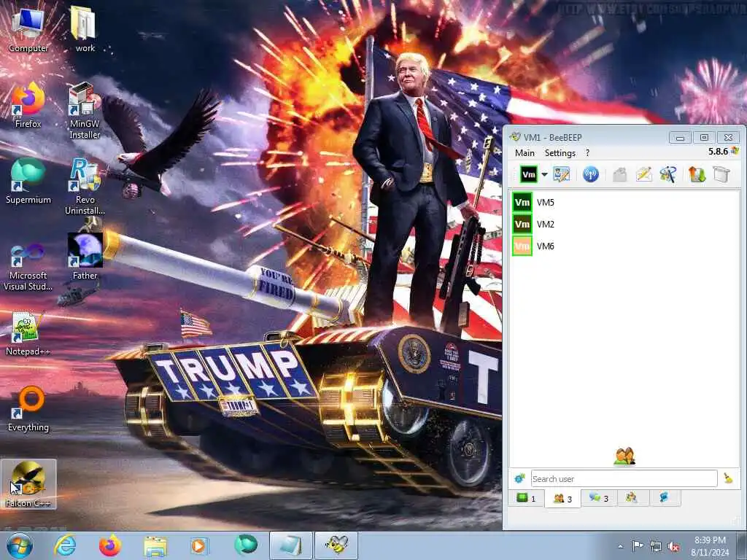This screenshot has height=560, width=747.
Task: Select user VM2 in the user list
Action: (624, 225)
